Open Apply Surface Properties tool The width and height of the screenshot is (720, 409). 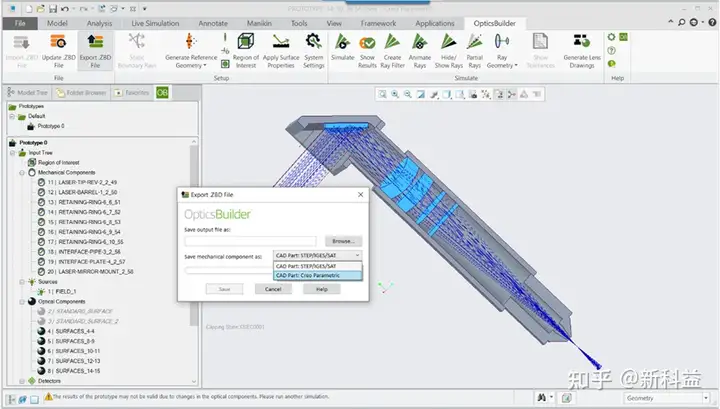click(281, 50)
